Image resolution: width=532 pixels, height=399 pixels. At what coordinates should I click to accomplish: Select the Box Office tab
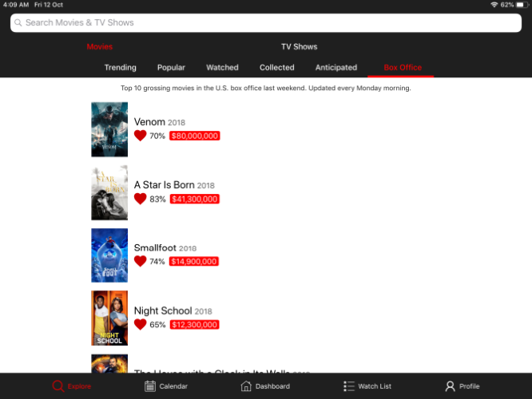coord(403,68)
